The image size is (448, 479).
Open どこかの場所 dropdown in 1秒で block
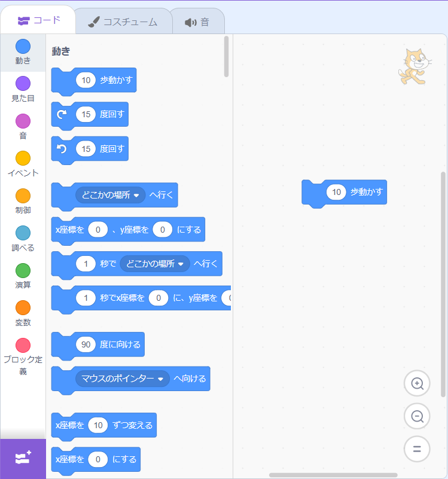tap(155, 264)
